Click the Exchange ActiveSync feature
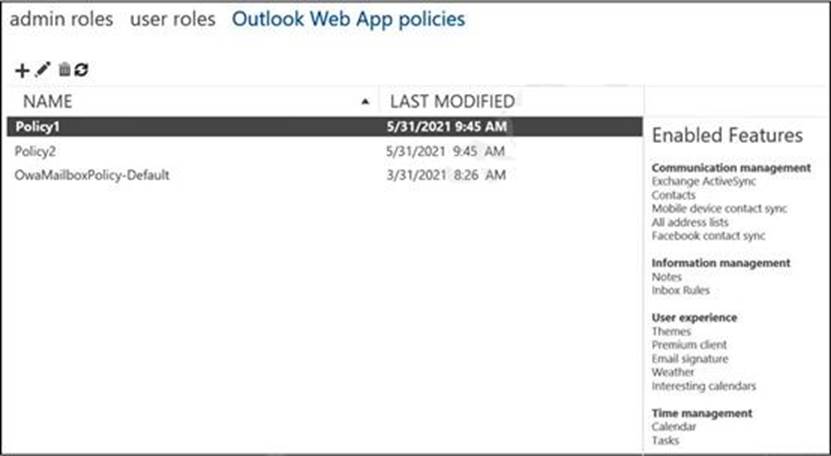 click(x=704, y=182)
